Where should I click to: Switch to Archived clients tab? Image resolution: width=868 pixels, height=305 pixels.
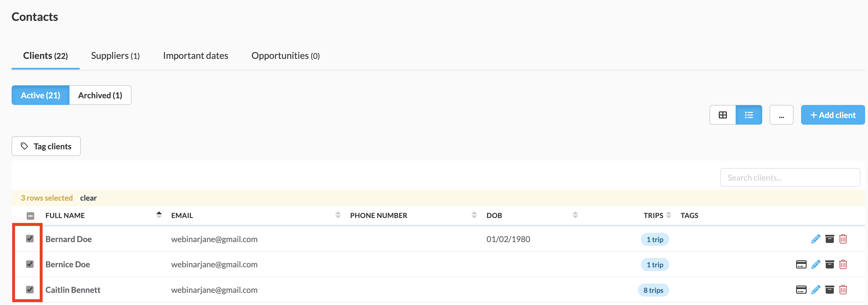tap(100, 95)
